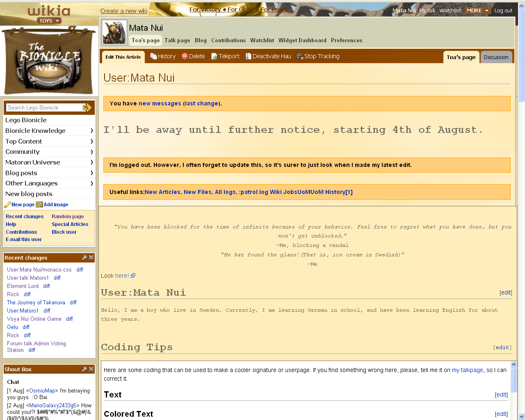
Task: Expand the Matoran Universe submenu
Action: click(x=91, y=162)
